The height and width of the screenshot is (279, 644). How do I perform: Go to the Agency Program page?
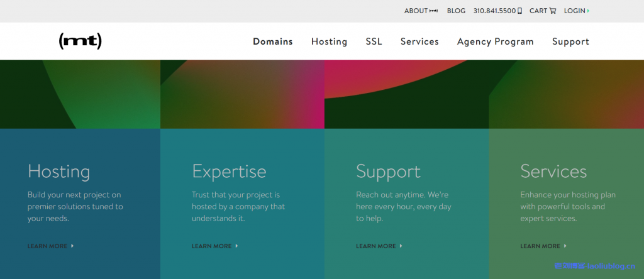click(495, 41)
